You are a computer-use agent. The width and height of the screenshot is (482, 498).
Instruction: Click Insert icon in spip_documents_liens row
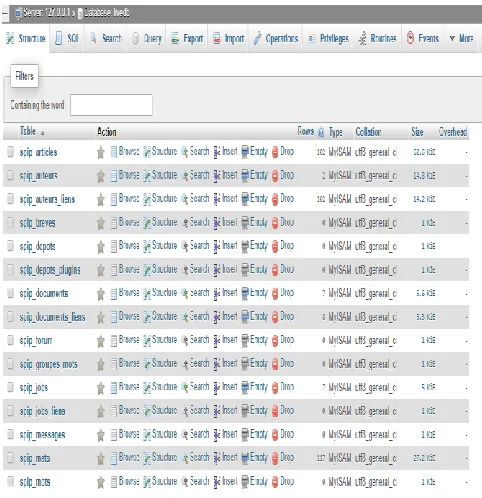pos(217,317)
